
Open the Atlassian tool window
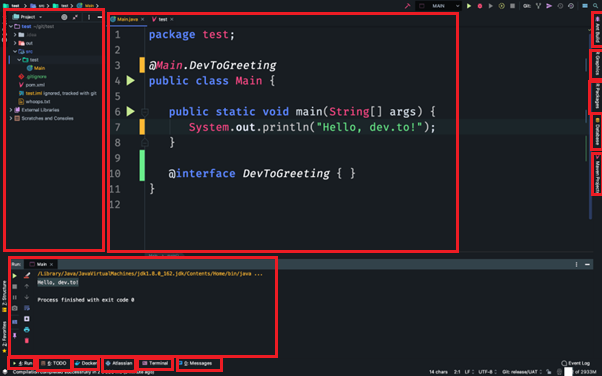(x=119, y=363)
